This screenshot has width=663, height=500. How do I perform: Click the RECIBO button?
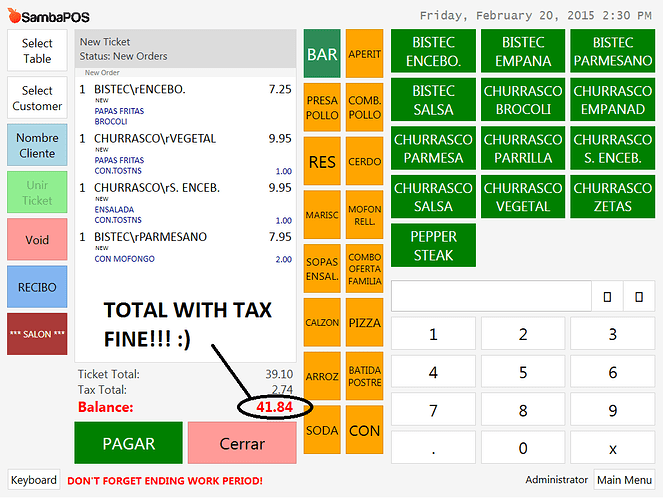[37, 287]
